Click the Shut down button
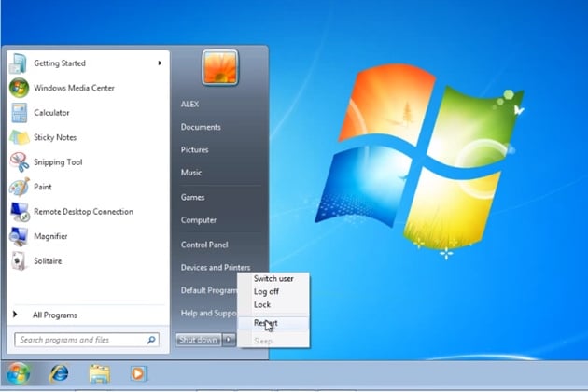 199,340
